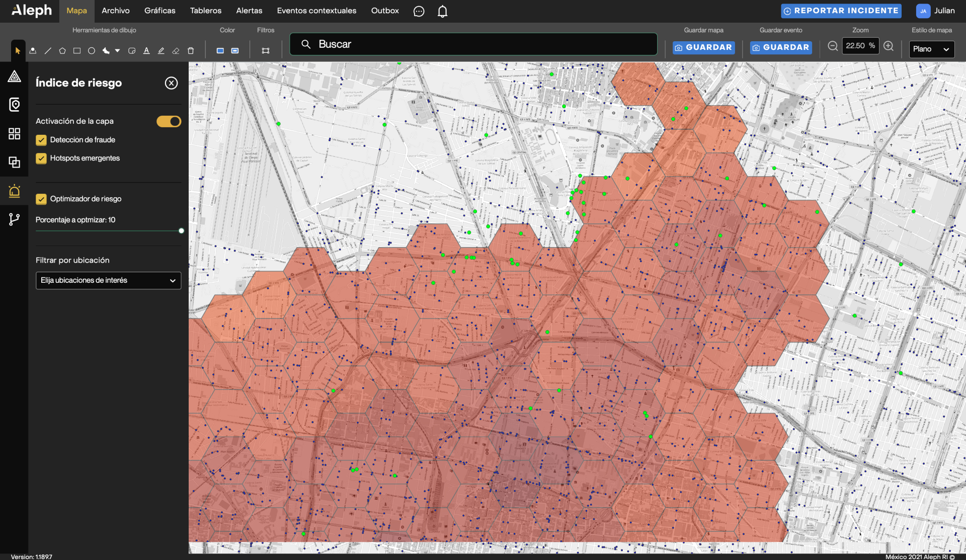Expand the region shape tool dropdown arrow
This screenshot has width=966, height=560.
117,50
